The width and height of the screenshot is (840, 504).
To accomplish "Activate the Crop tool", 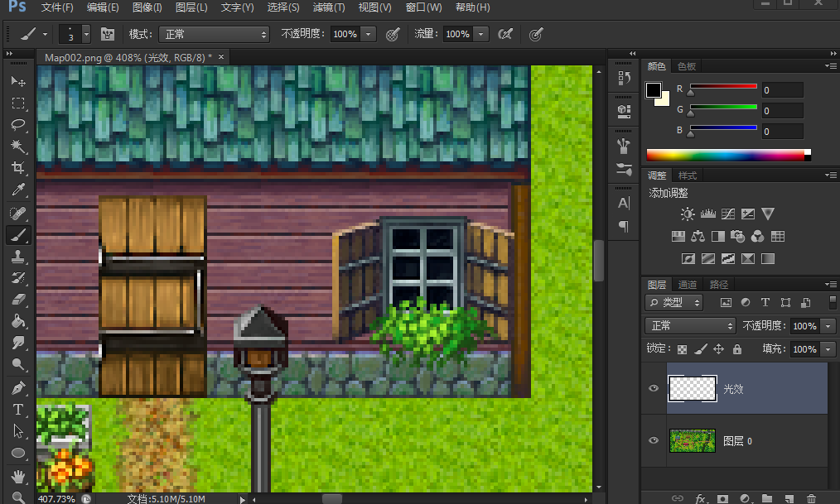I will (x=18, y=168).
